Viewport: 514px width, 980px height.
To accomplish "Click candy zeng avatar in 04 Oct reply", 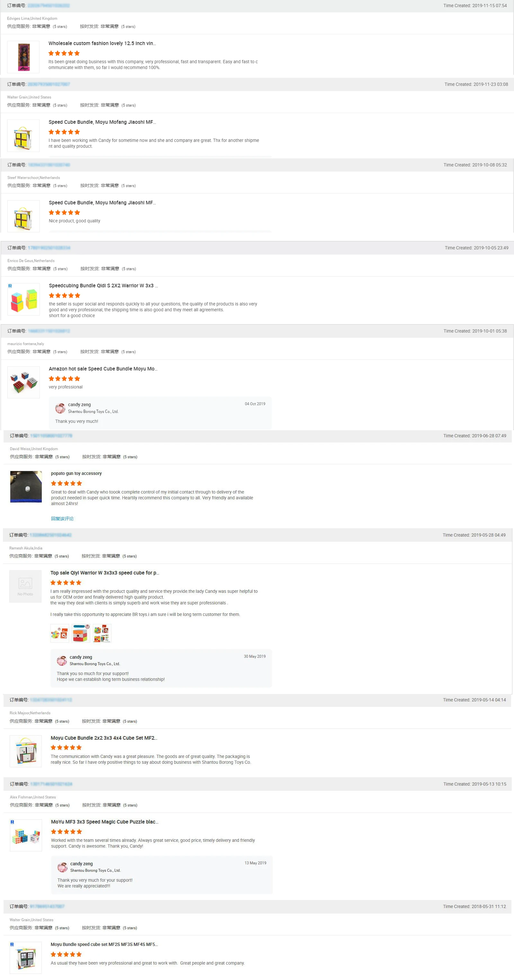I will click(60, 408).
